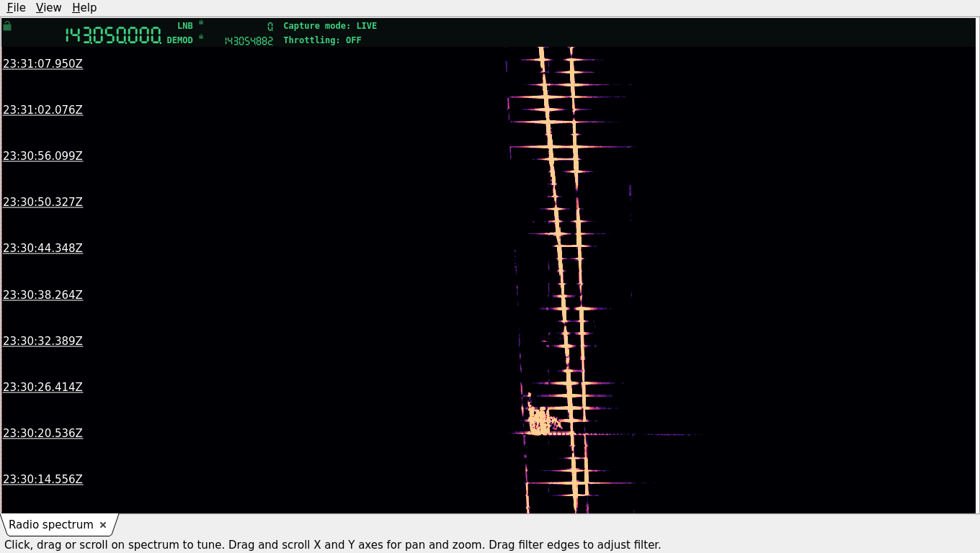This screenshot has height=553, width=980.
Task: Click the 23:30:26.414Z timestamp
Action: (x=43, y=387)
